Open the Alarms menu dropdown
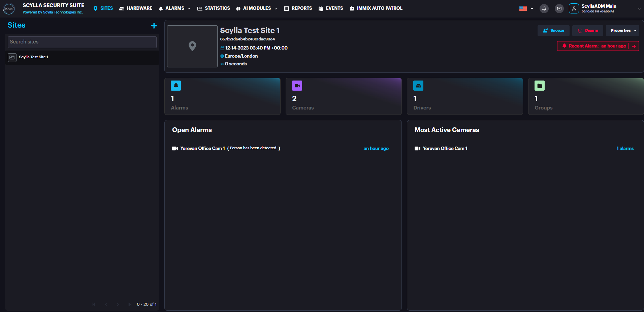Screen dimensions: 644x312 (x=174, y=8)
